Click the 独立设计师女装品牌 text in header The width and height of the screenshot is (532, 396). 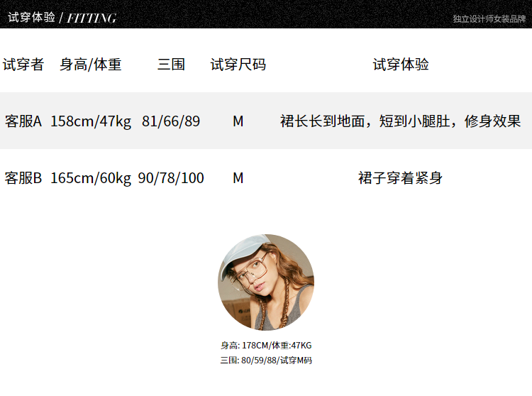pyautogui.click(x=489, y=19)
